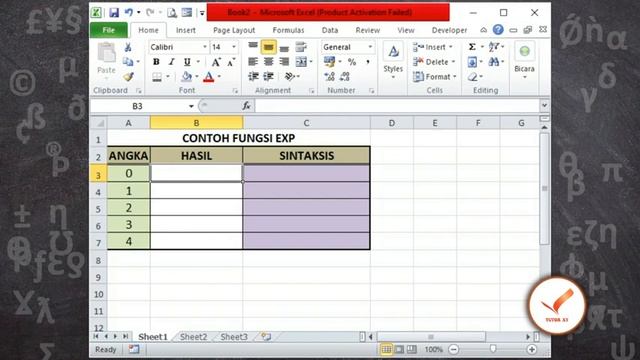This screenshot has width=640, height=360.
Task: Open Excel Help question mark
Action: click(x=498, y=30)
